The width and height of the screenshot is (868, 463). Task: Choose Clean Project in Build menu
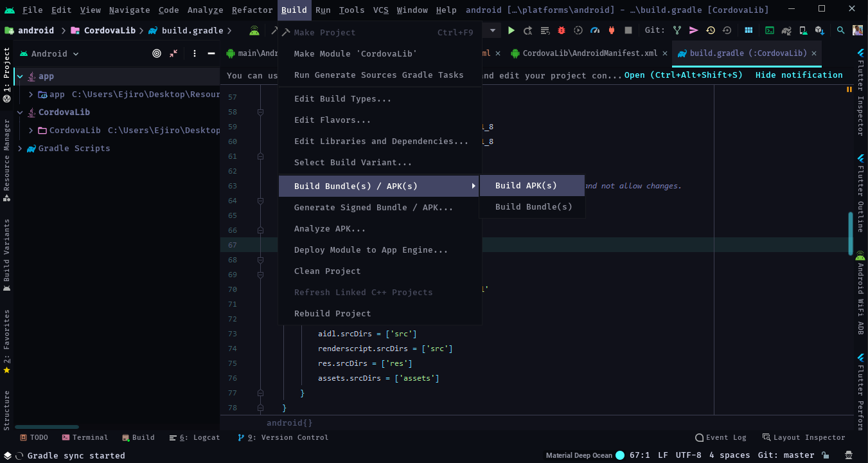click(380, 271)
